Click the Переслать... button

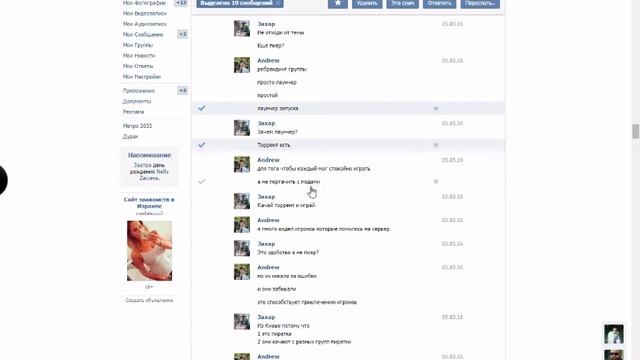pyautogui.click(x=480, y=3)
